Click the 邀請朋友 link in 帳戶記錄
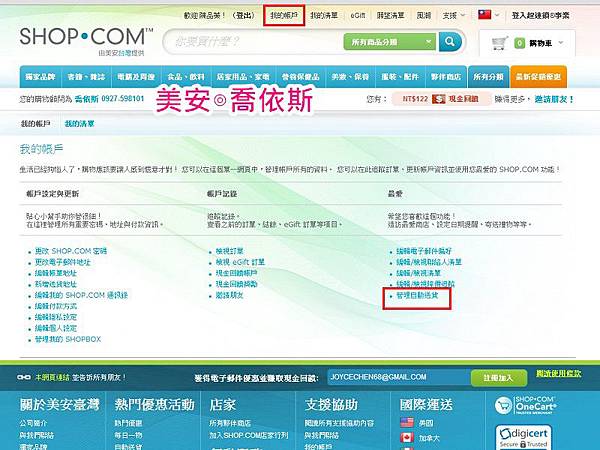This screenshot has height=450, width=600. (x=230, y=295)
